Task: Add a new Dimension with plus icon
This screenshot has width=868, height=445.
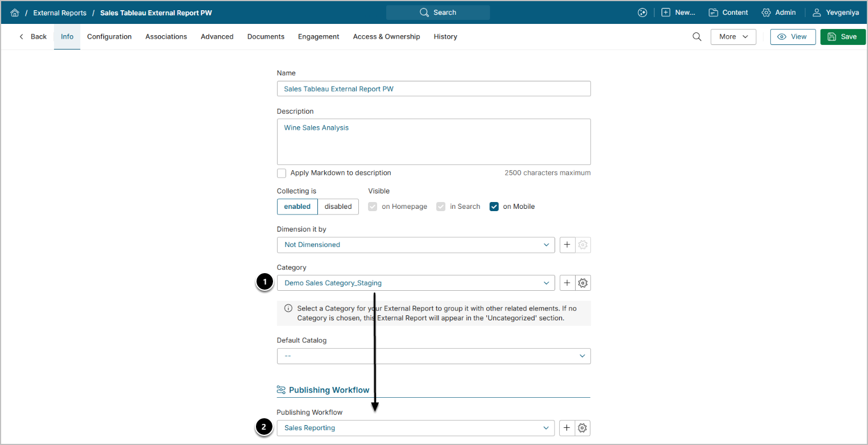Action: click(567, 245)
